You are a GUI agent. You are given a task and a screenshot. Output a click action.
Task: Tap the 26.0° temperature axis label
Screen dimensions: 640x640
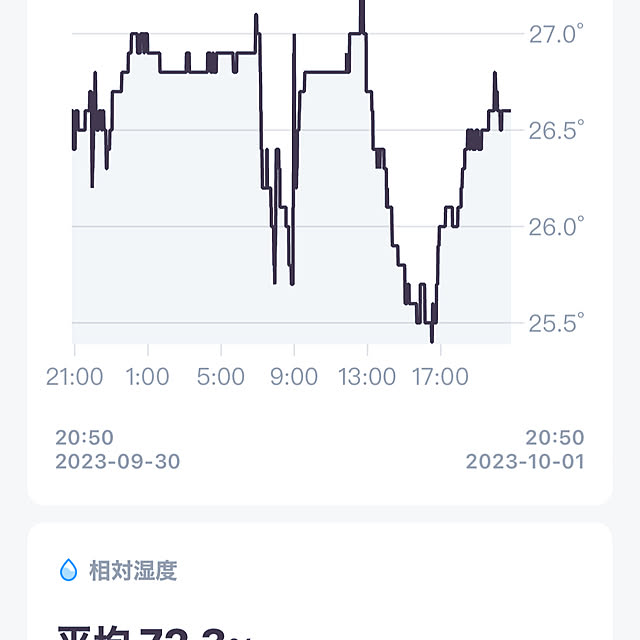[x=556, y=227]
